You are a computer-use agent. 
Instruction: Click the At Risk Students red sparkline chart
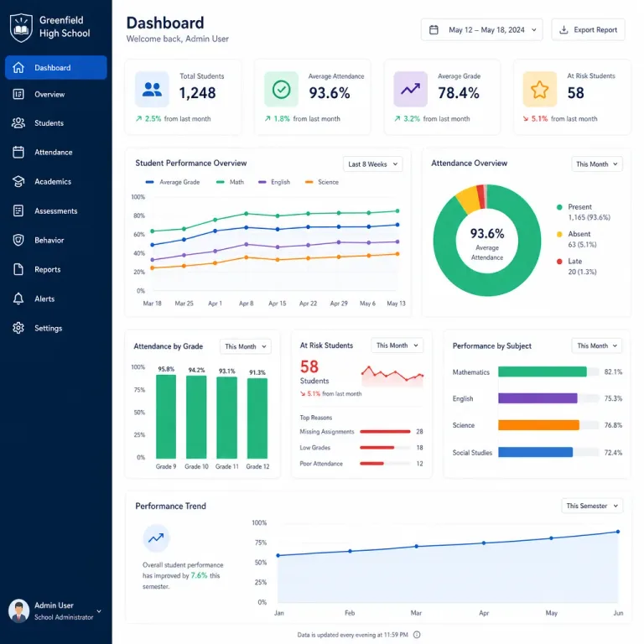tap(392, 377)
